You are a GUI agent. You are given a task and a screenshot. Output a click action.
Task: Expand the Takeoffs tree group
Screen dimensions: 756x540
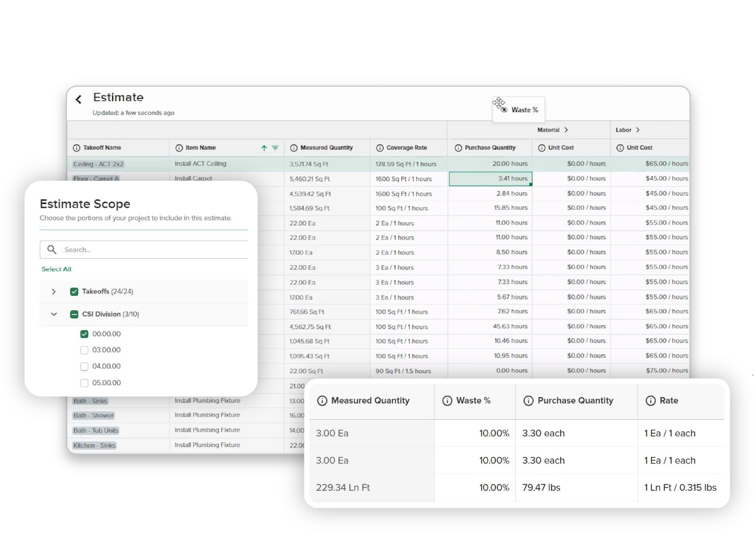coord(53,292)
